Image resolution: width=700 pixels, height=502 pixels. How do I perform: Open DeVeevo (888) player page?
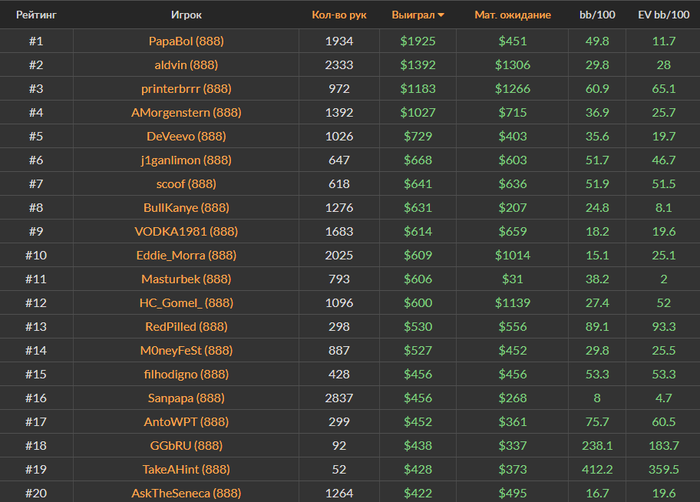[186, 136]
